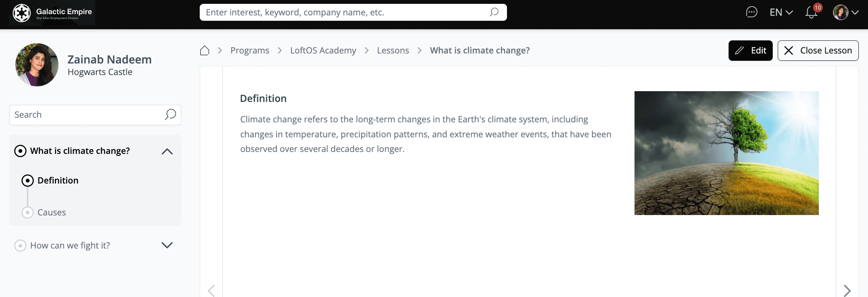The image size is (868, 297).
Task: Open the notifications bell icon
Action: tap(811, 12)
